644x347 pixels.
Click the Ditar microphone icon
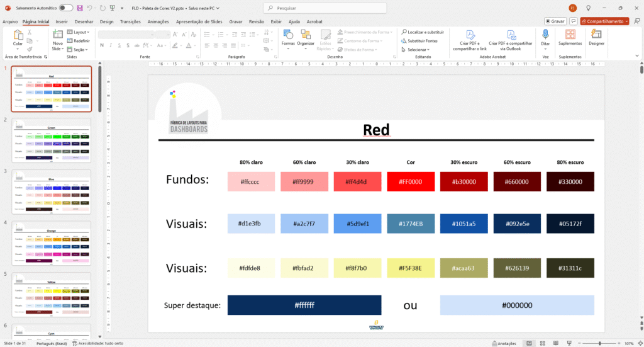[x=545, y=37]
